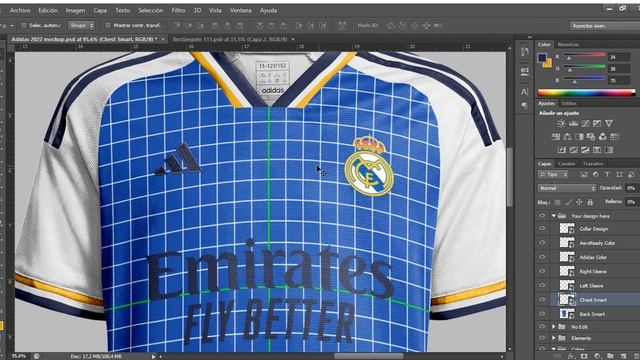The height and width of the screenshot is (360, 640).
Task: Expand the Elements layer group
Action: pyautogui.click(x=554, y=338)
